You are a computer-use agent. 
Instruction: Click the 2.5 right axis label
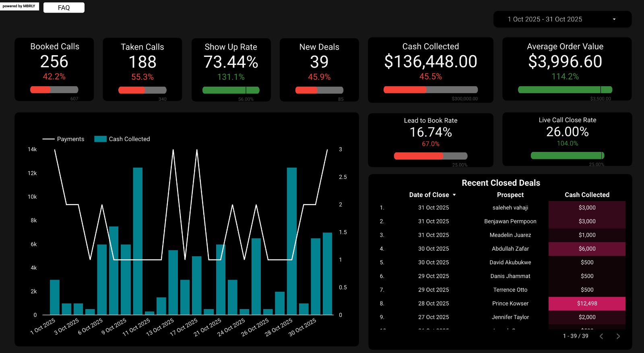(343, 177)
